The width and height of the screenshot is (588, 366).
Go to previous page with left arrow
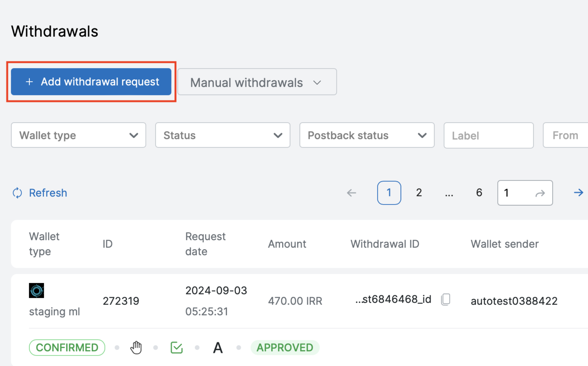point(351,193)
